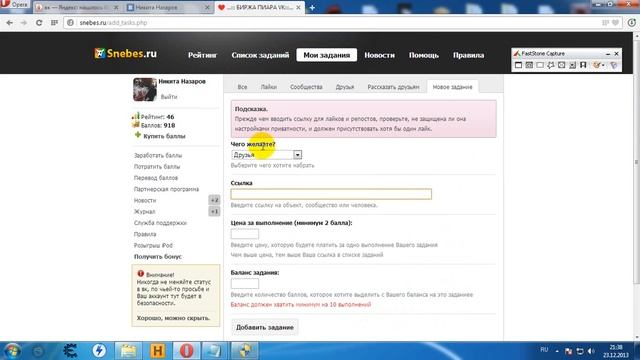
Task: Open the Список заданий menu item
Action: [260, 55]
